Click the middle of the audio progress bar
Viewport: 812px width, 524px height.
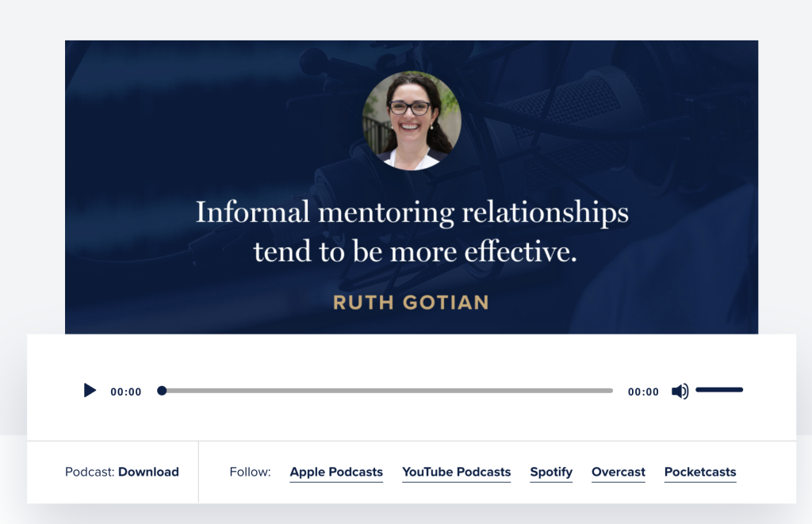coord(387,391)
